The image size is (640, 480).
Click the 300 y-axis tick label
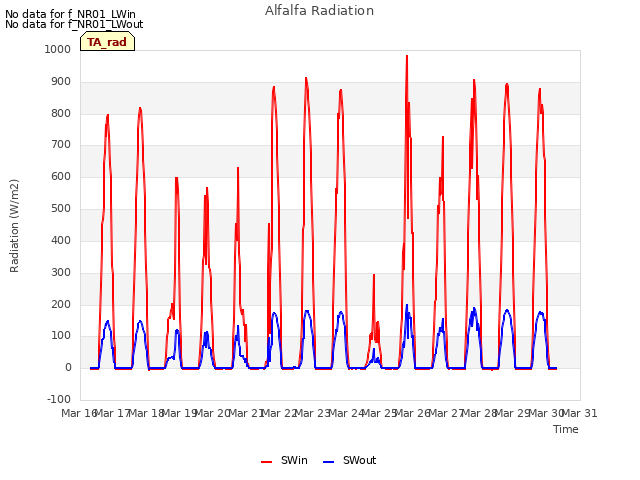[x=61, y=272]
